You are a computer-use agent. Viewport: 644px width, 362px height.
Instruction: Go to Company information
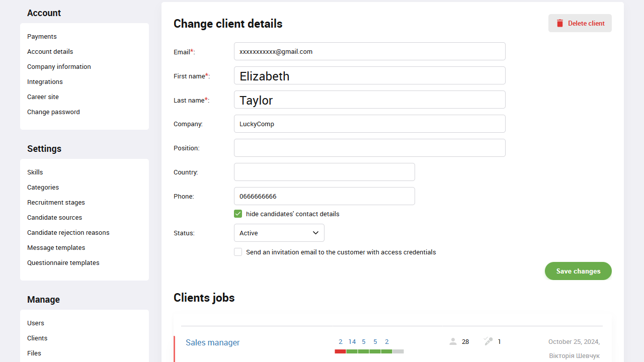tap(59, 66)
